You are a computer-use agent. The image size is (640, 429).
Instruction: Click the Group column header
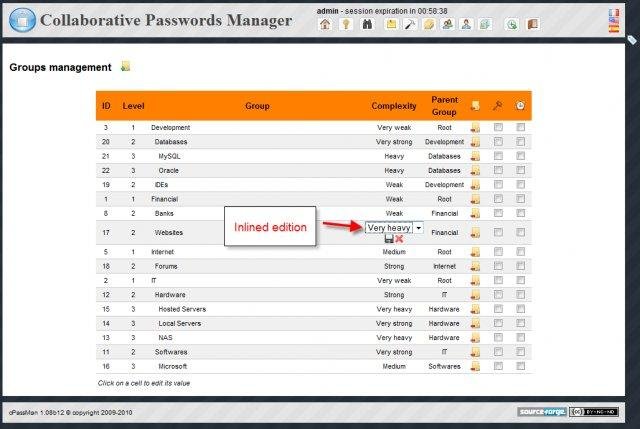pos(257,106)
